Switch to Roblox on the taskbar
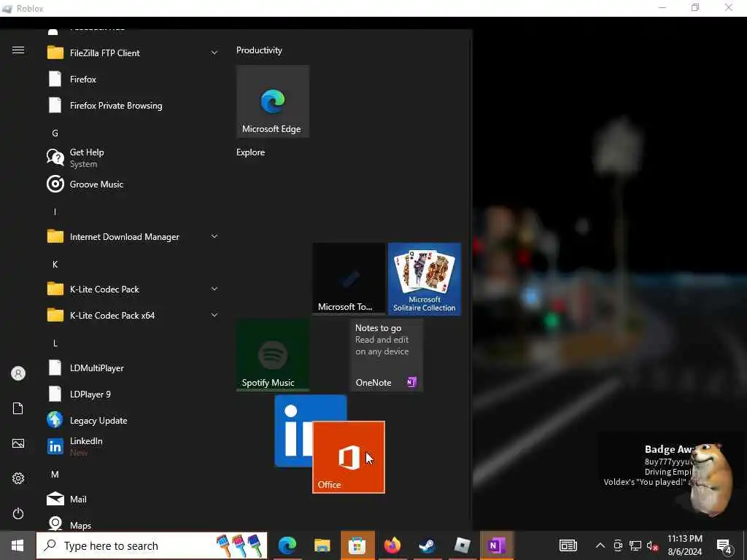Image resolution: width=747 pixels, height=560 pixels. [x=462, y=545]
